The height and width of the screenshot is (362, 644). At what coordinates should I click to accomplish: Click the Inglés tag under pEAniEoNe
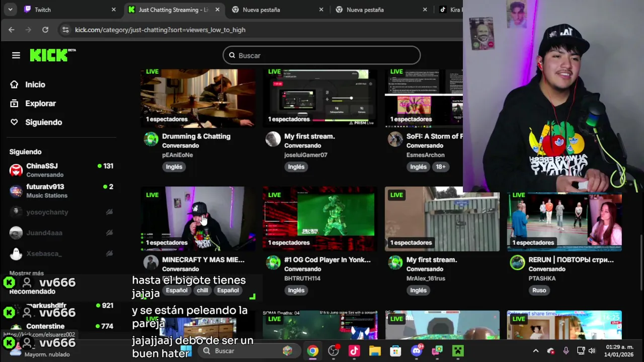(174, 166)
